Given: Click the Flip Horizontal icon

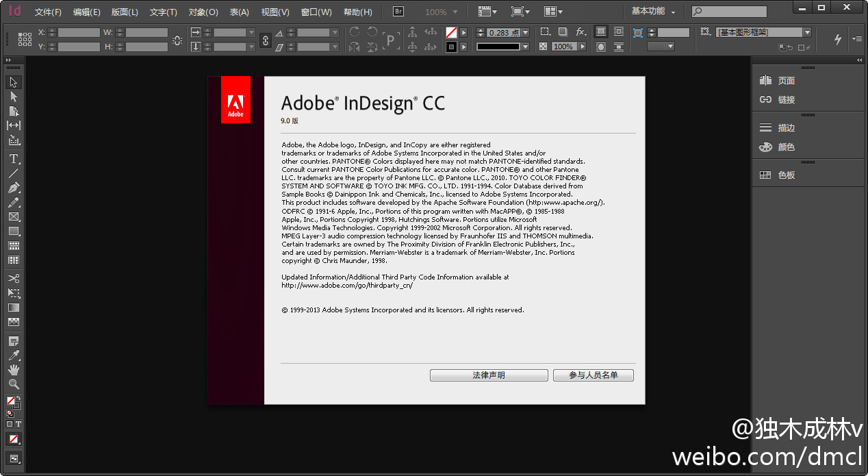Looking at the screenshot, I should (x=354, y=47).
